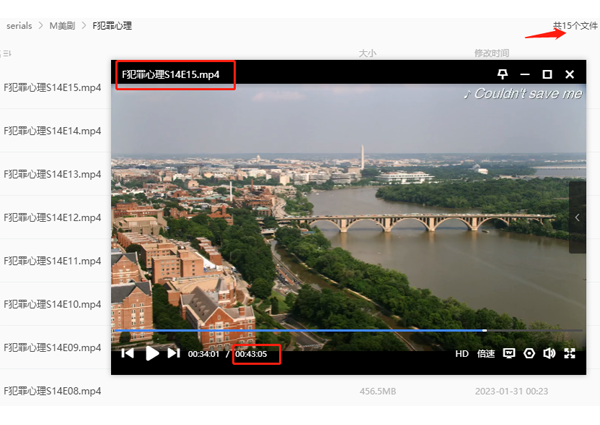
Task: Open the 倍速 playback speed menu
Action: click(486, 353)
